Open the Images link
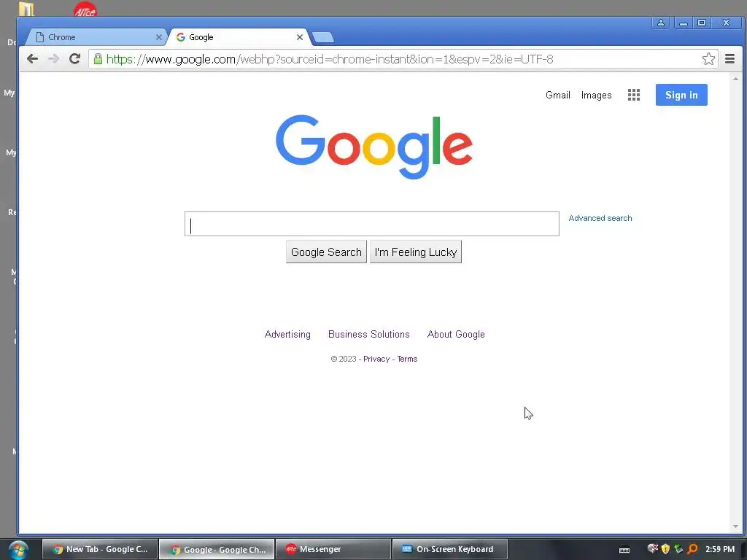747x560 pixels. (x=596, y=96)
